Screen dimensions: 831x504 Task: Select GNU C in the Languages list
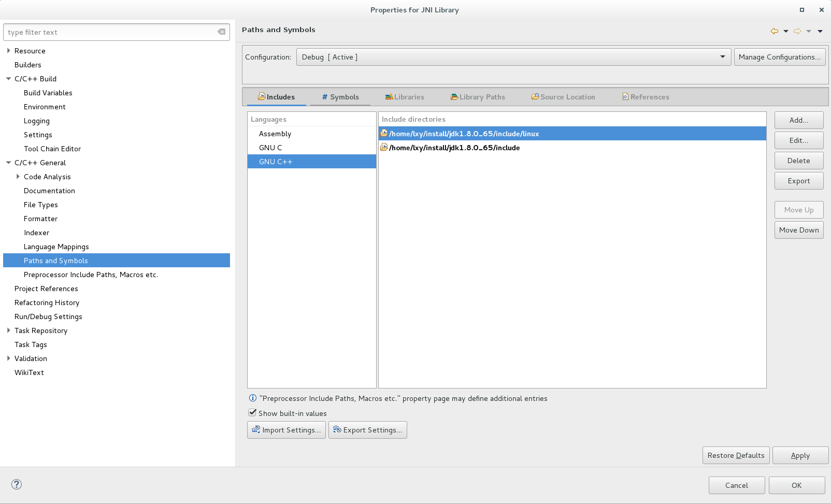pos(270,148)
